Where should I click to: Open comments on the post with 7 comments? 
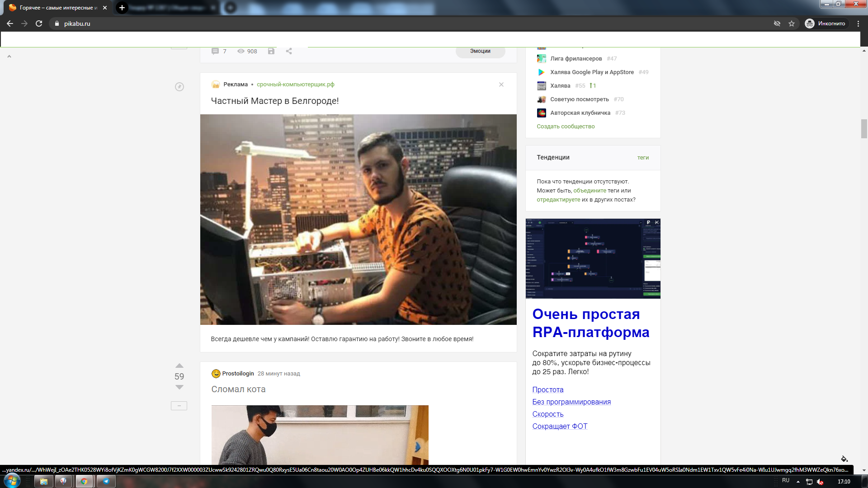click(x=219, y=51)
